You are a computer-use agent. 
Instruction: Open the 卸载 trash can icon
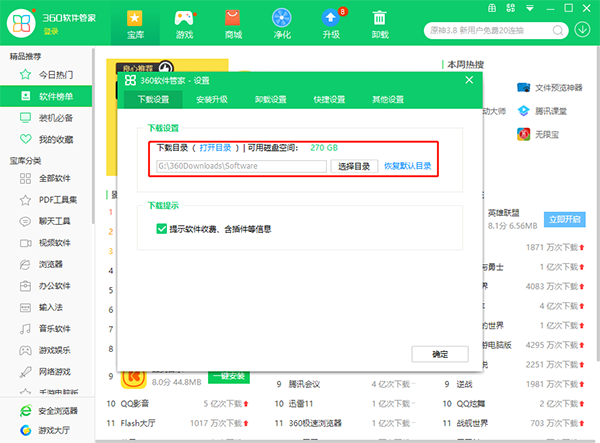(380, 18)
